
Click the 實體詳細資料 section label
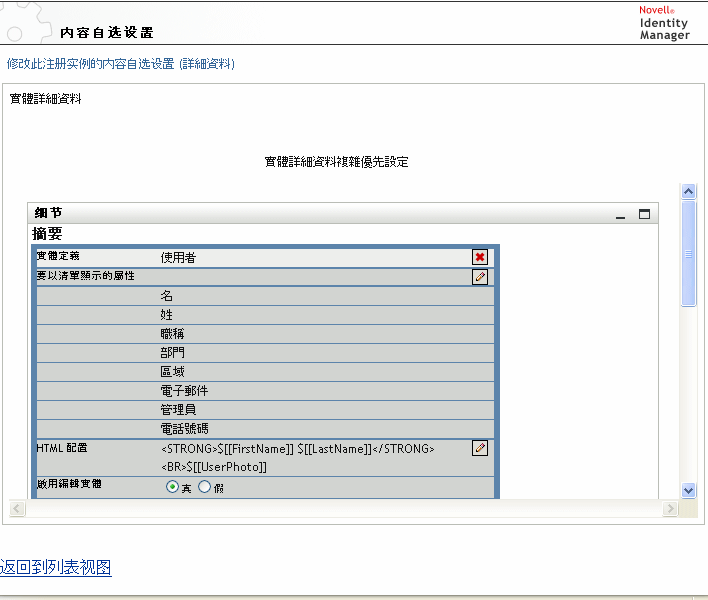coord(46,98)
